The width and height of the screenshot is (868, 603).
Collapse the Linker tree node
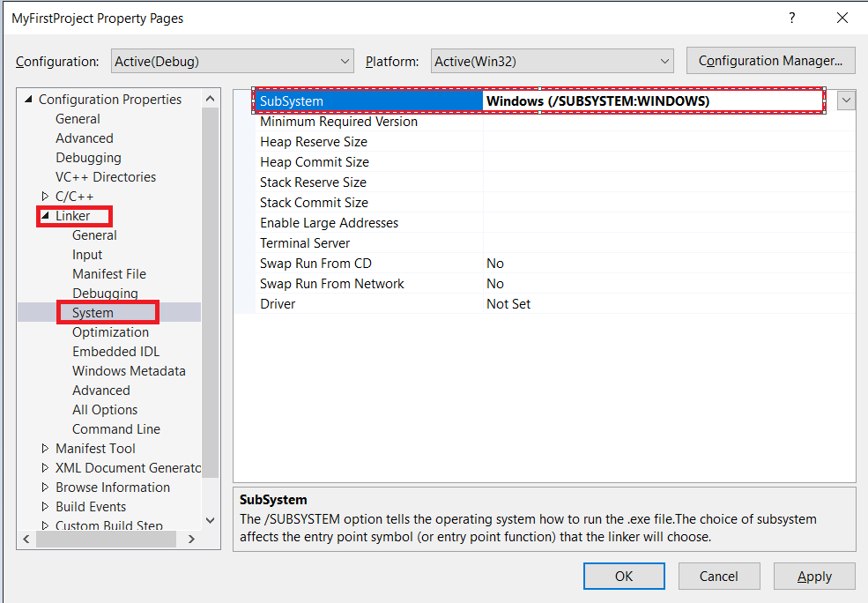(x=46, y=215)
